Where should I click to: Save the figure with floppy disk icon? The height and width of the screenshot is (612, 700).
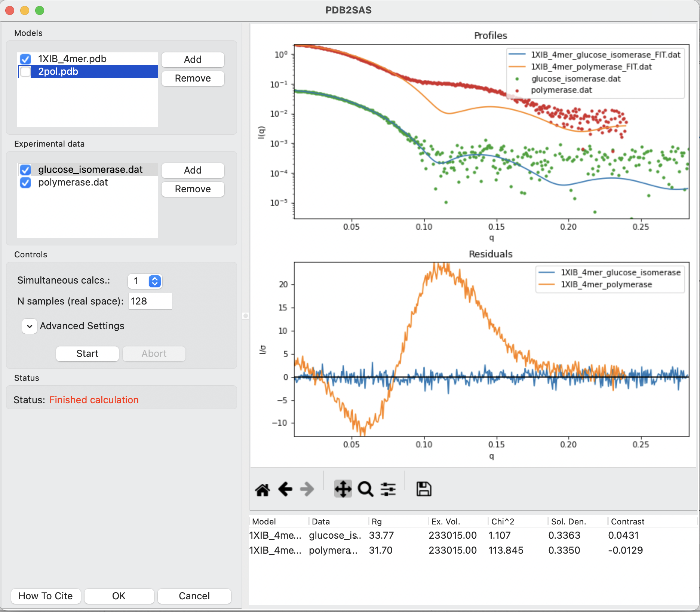[424, 489]
